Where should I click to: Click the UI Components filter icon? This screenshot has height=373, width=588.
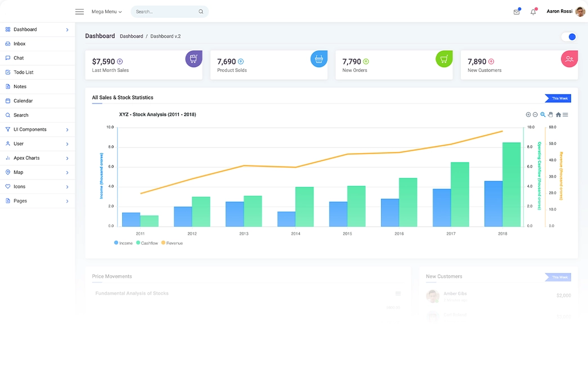[8, 129]
